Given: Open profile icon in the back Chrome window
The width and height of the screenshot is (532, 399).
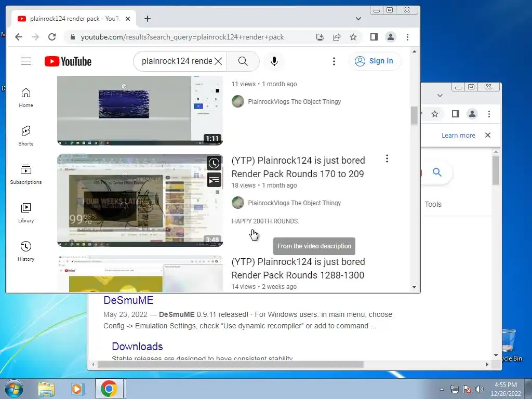Looking at the screenshot, I should pyautogui.click(x=472, y=114).
